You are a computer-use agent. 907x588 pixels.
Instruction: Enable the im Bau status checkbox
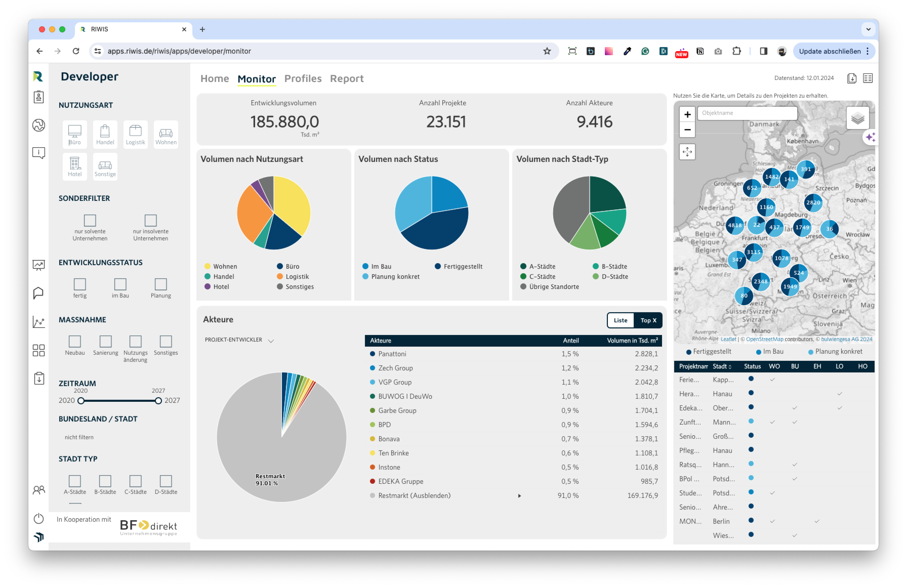pyautogui.click(x=120, y=284)
